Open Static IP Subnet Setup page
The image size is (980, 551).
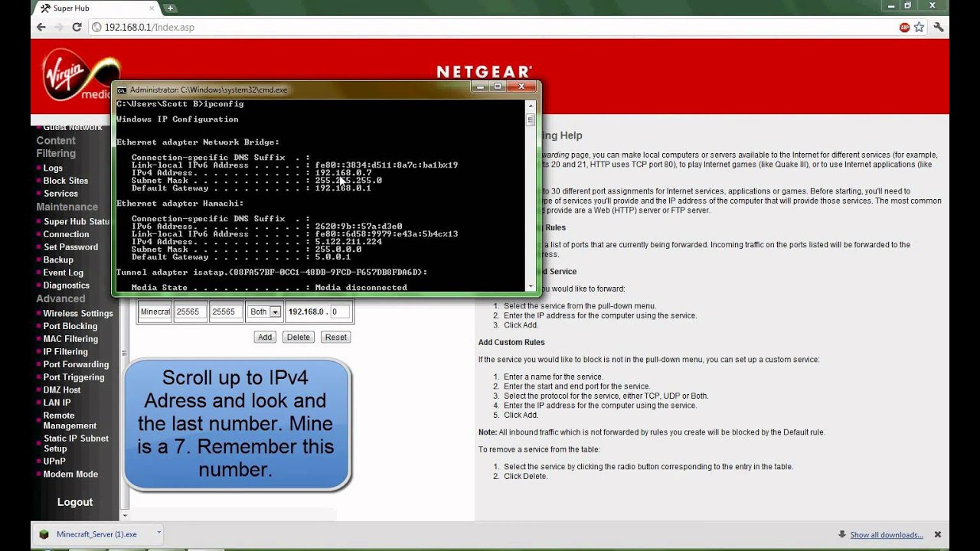(76, 443)
